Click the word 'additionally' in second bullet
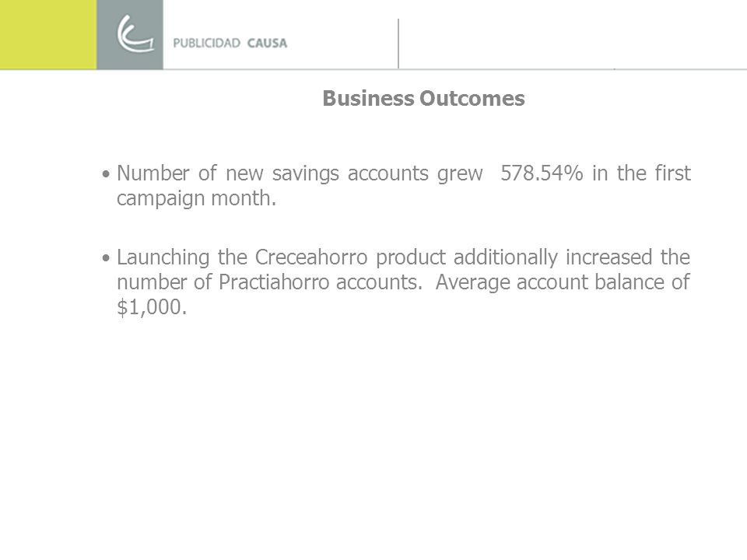Image resolution: width=747 pixels, height=560 pixels. coord(506,257)
